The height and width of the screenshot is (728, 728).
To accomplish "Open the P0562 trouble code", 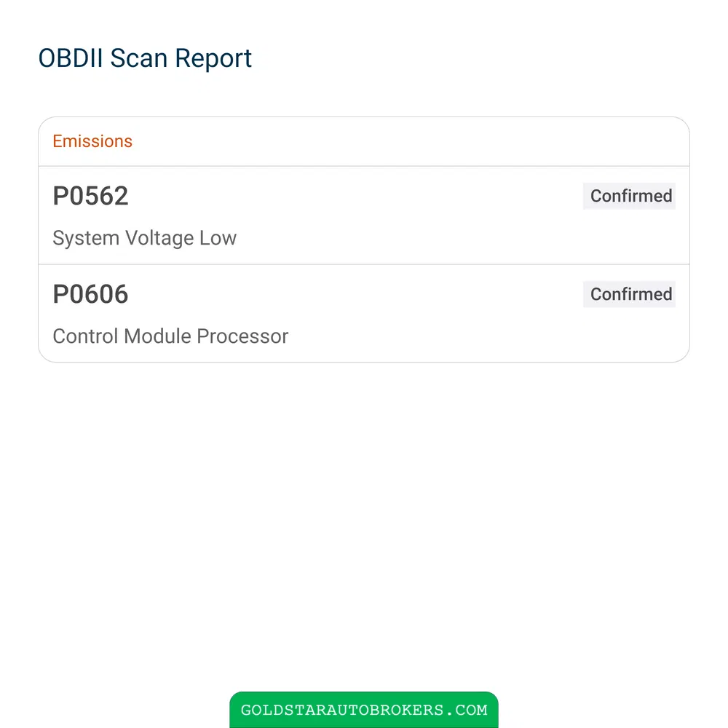I will 90,195.
